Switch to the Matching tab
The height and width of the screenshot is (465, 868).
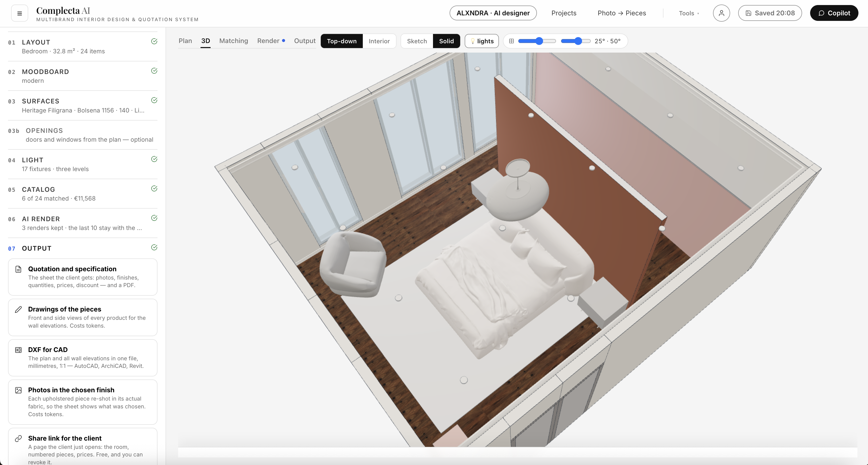point(233,41)
